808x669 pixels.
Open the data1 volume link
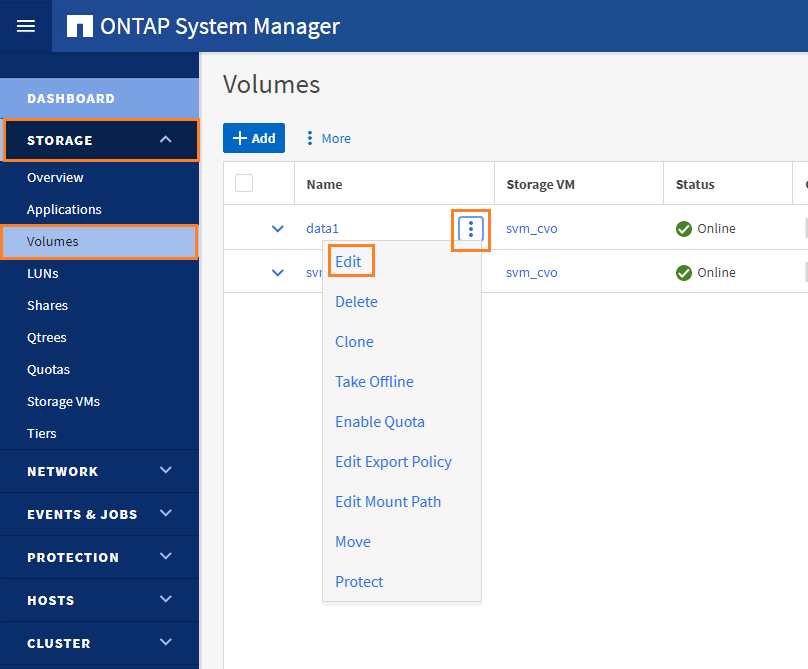click(322, 229)
